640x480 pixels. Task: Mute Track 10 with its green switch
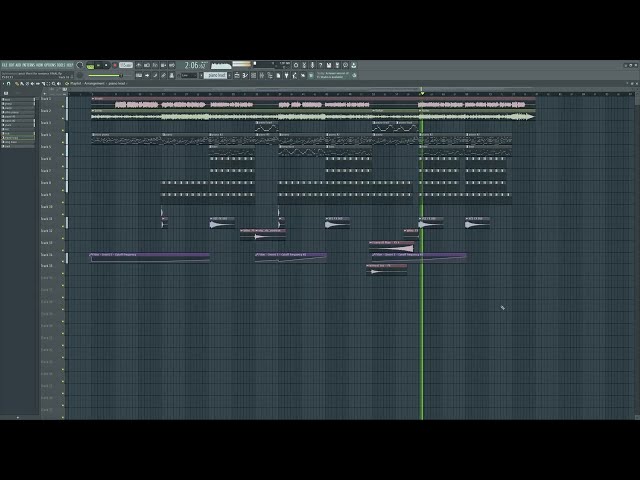tap(63, 214)
